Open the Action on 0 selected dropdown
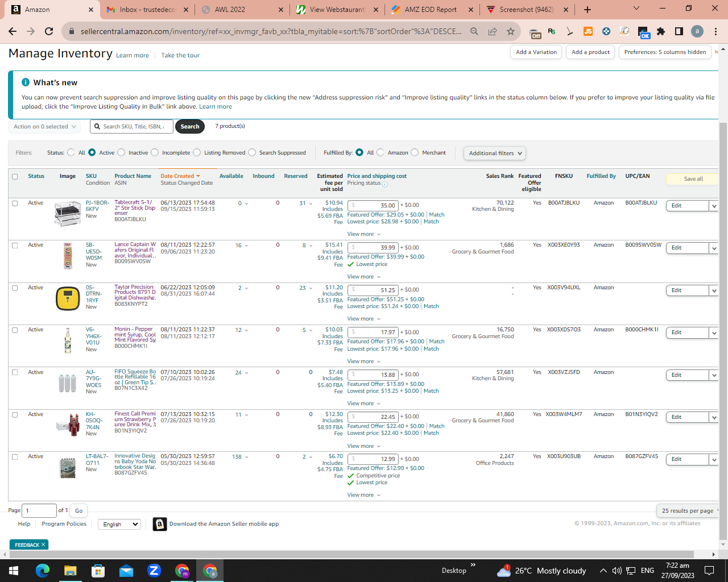Viewport: 728px width, 582px height. point(44,127)
